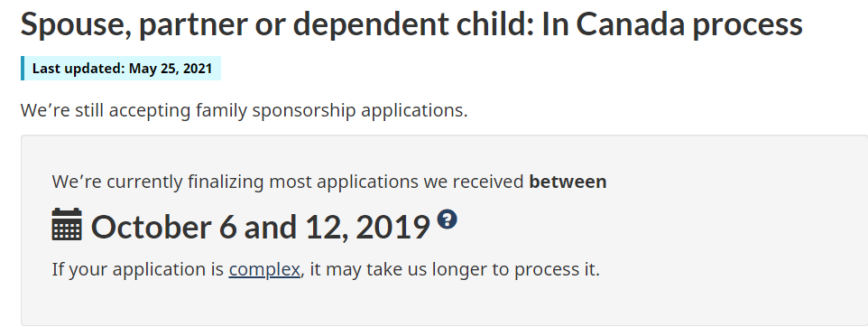The image size is (868, 327).
Task: Click the calendar icon beside October date
Action: (67, 224)
